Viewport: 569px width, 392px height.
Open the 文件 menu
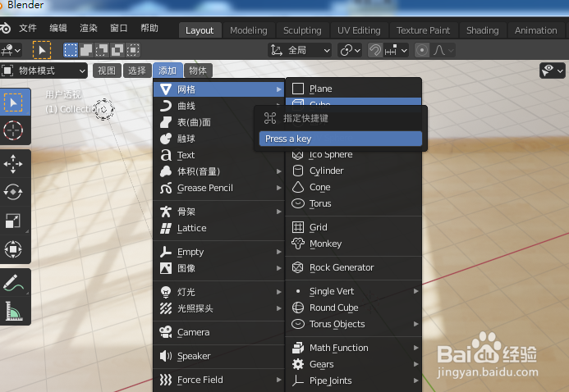click(x=28, y=28)
